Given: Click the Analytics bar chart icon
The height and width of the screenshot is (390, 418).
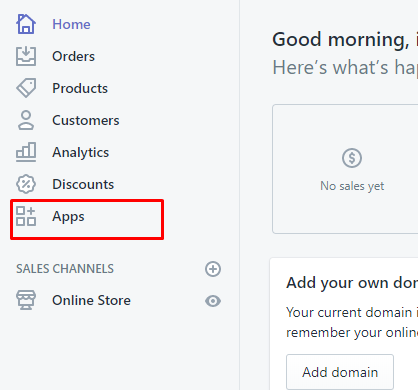Looking at the screenshot, I should point(26,152).
